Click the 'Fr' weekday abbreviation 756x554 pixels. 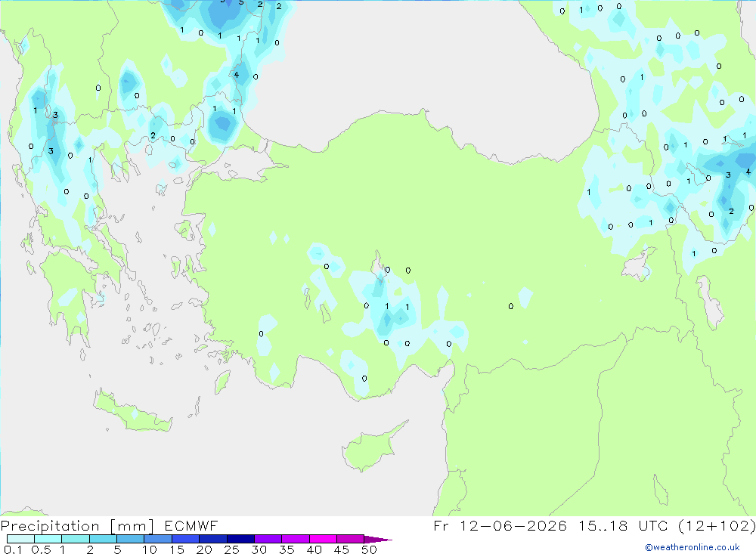(442, 525)
